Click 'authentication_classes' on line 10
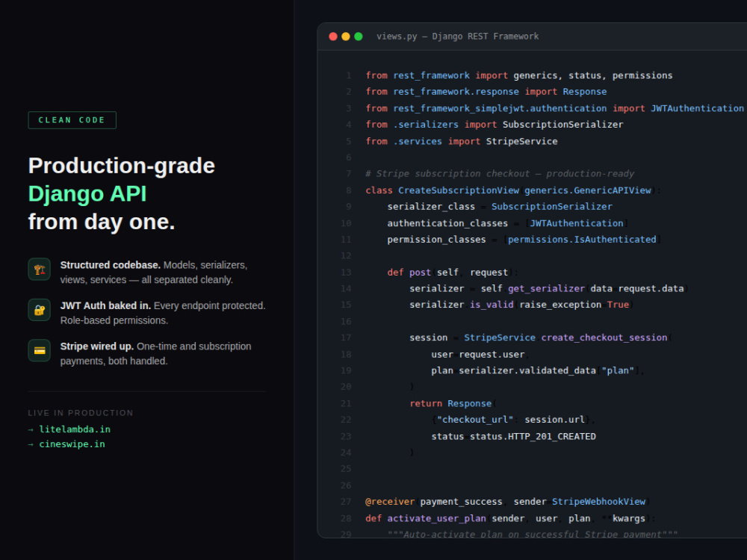747x560 pixels. (447, 223)
